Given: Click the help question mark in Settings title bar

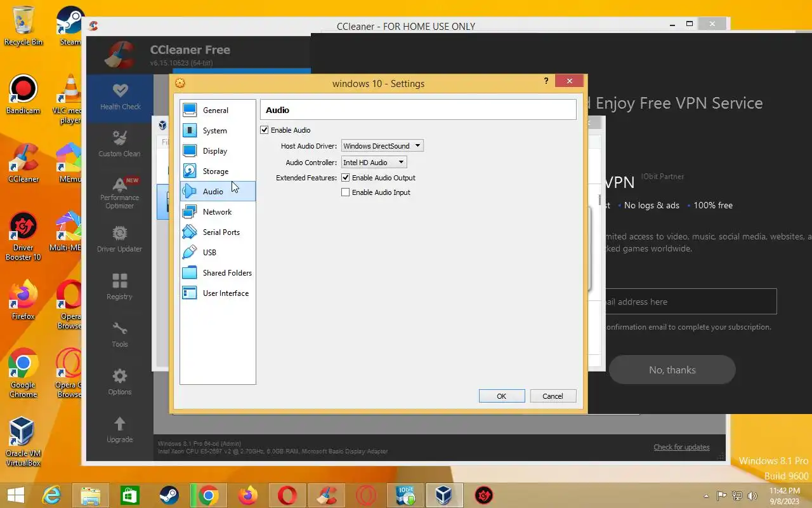Looking at the screenshot, I should tap(546, 81).
